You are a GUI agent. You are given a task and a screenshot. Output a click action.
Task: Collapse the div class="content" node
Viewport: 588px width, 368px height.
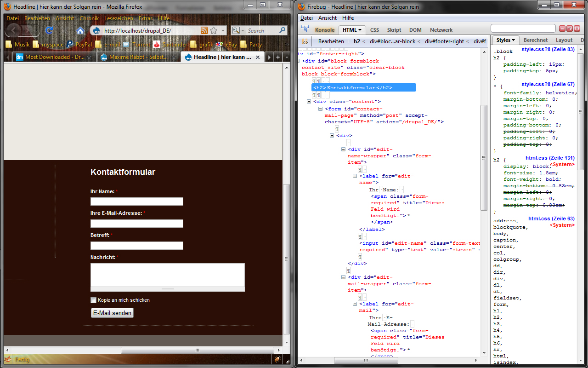point(309,102)
